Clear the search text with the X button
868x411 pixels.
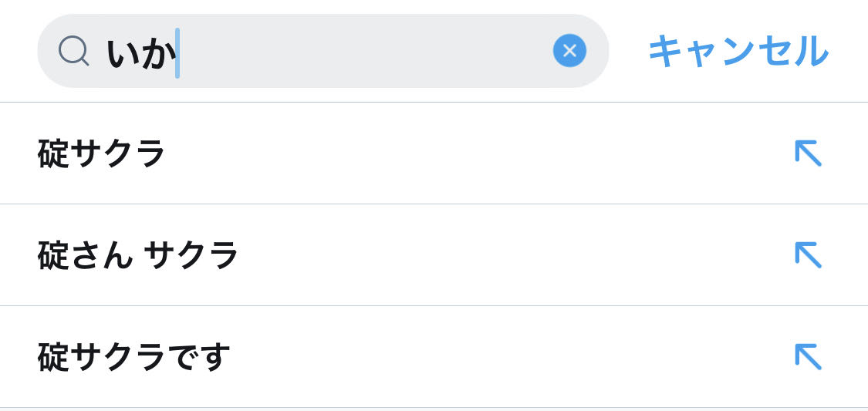click(569, 51)
